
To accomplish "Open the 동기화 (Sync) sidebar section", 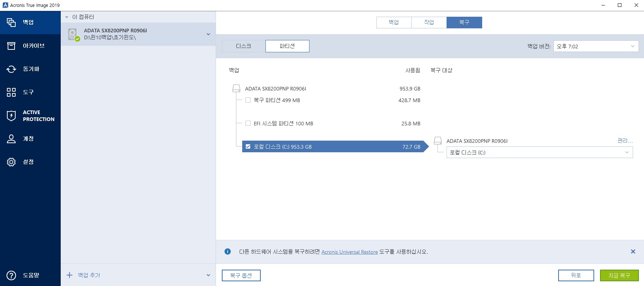I will pos(30,69).
